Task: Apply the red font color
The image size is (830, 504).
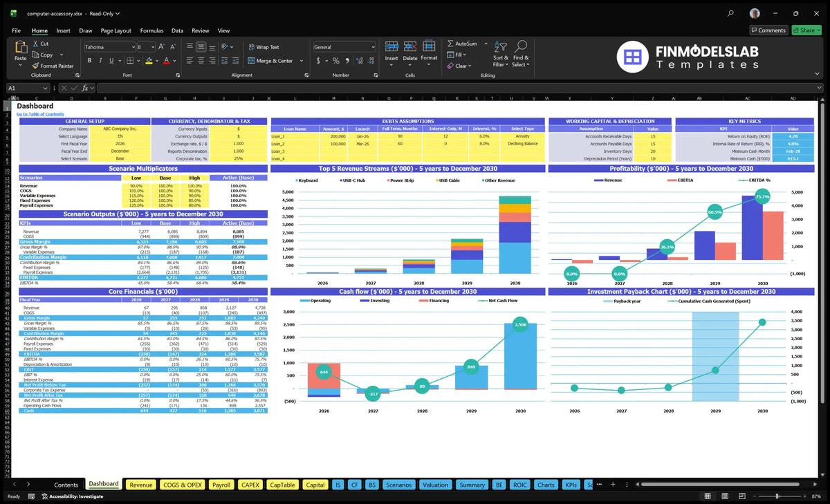Action: [x=166, y=61]
